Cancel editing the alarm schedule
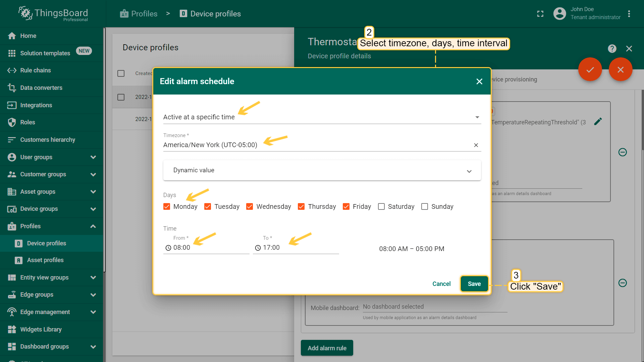 click(x=441, y=284)
